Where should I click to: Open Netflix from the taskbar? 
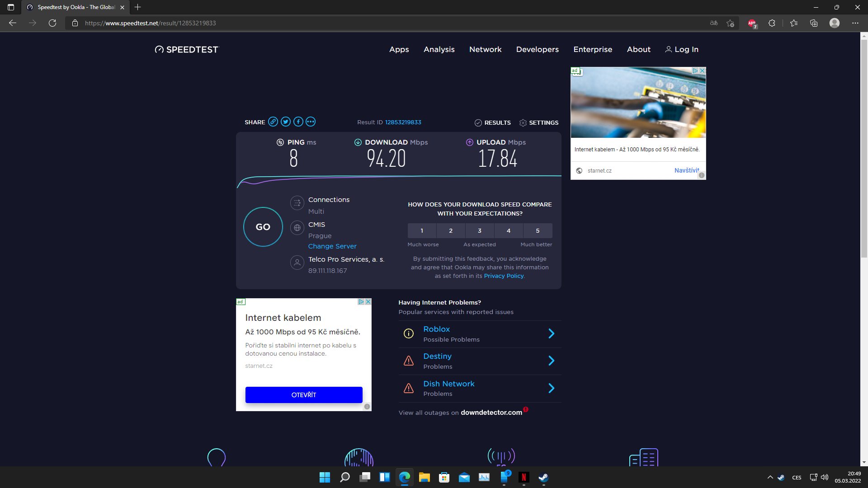pos(524,477)
